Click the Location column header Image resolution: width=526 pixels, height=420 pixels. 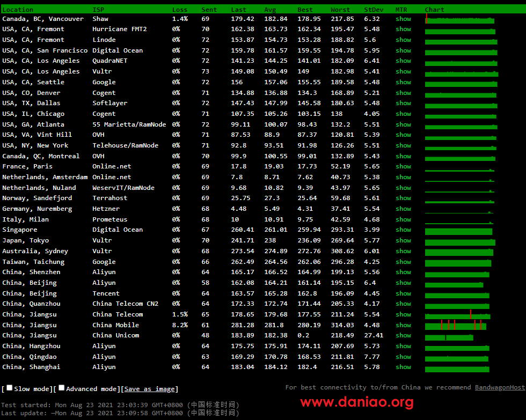(x=18, y=10)
